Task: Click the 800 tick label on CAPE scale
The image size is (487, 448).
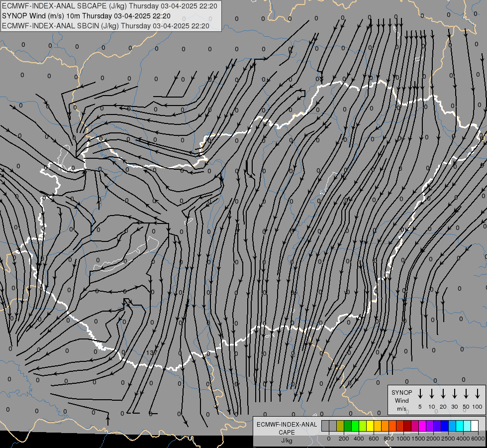Action: 389,439
